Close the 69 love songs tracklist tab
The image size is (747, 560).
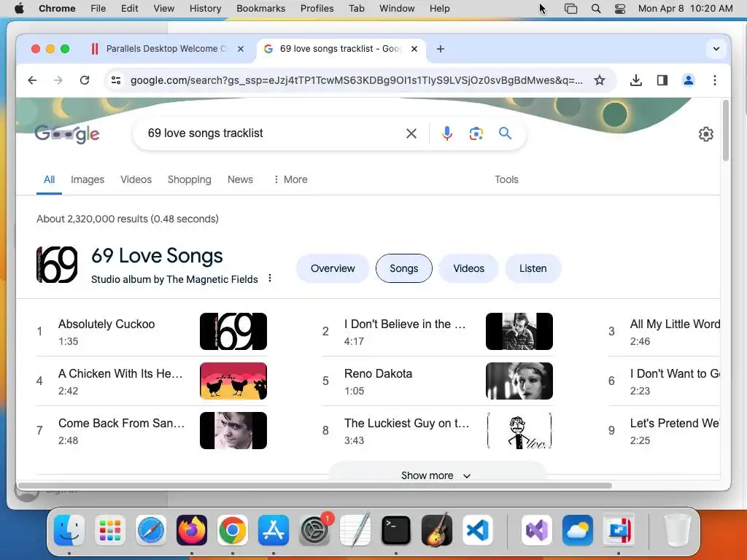click(414, 49)
